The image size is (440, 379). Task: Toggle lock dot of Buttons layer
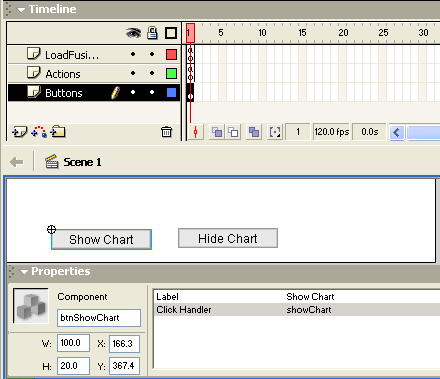[152, 92]
